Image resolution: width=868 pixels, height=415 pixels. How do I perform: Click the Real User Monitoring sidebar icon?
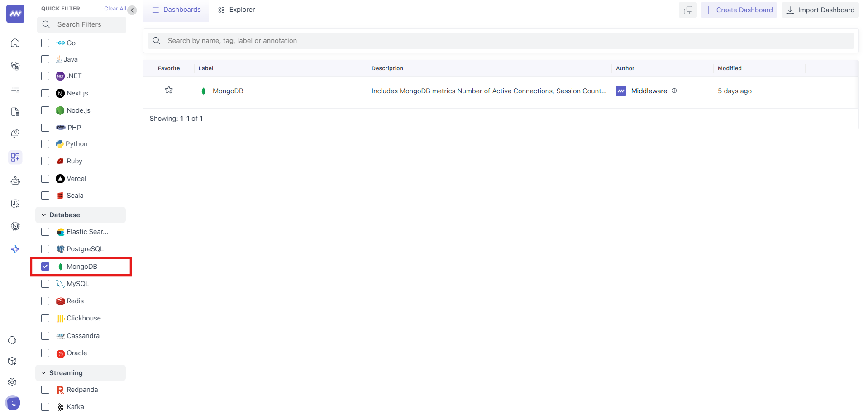pyautogui.click(x=15, y=204)
